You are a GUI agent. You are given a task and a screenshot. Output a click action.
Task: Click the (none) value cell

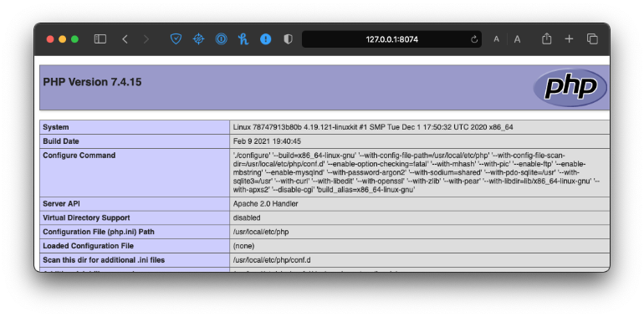click(x=419, y=246)
